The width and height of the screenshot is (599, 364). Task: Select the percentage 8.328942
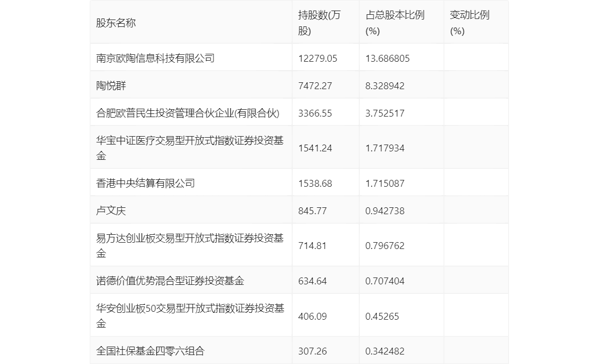pos(385,86)
